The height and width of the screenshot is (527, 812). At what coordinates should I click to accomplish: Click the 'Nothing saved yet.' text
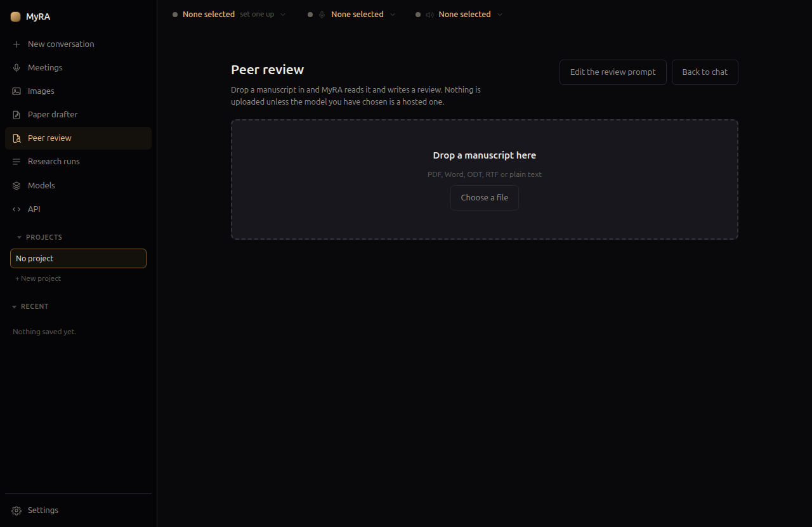point(44,332)
